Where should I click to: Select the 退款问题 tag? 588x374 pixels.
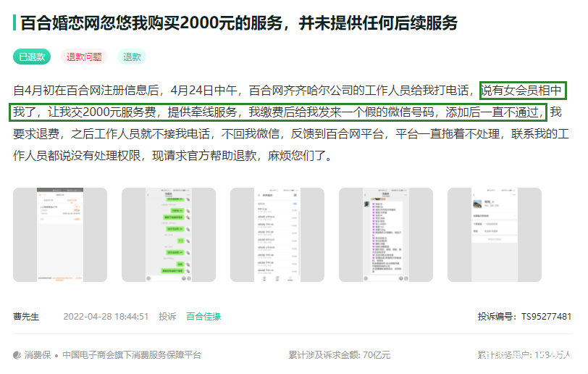[x=84, y=57]
